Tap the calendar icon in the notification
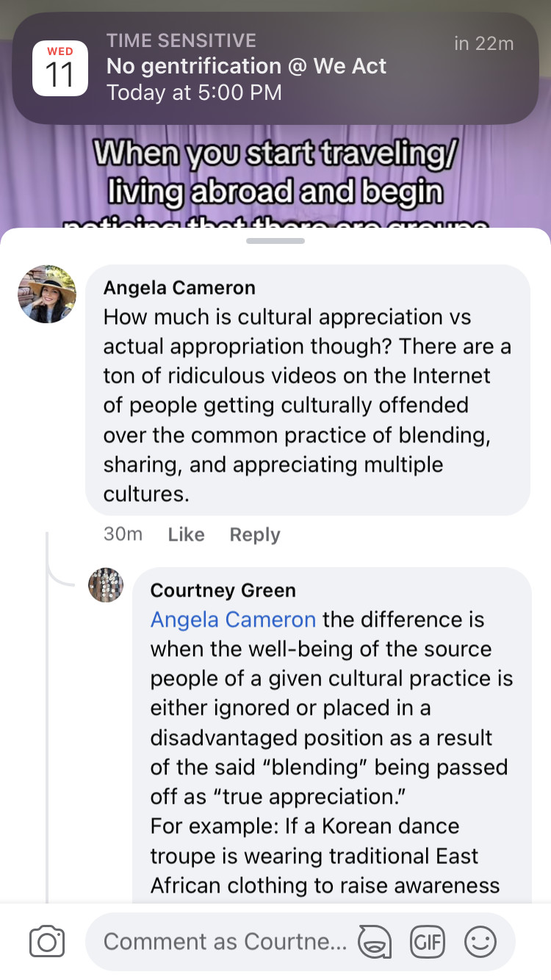 [60, 68]
